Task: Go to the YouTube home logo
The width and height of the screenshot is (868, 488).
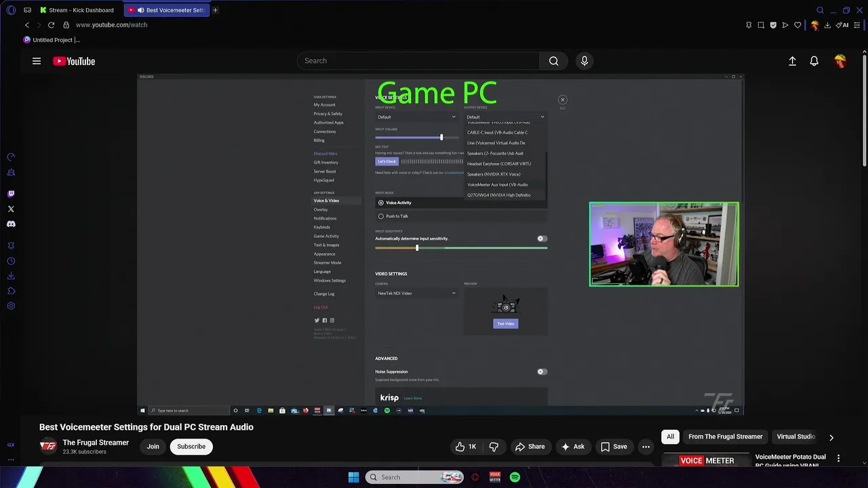Action: coord(74,61)
